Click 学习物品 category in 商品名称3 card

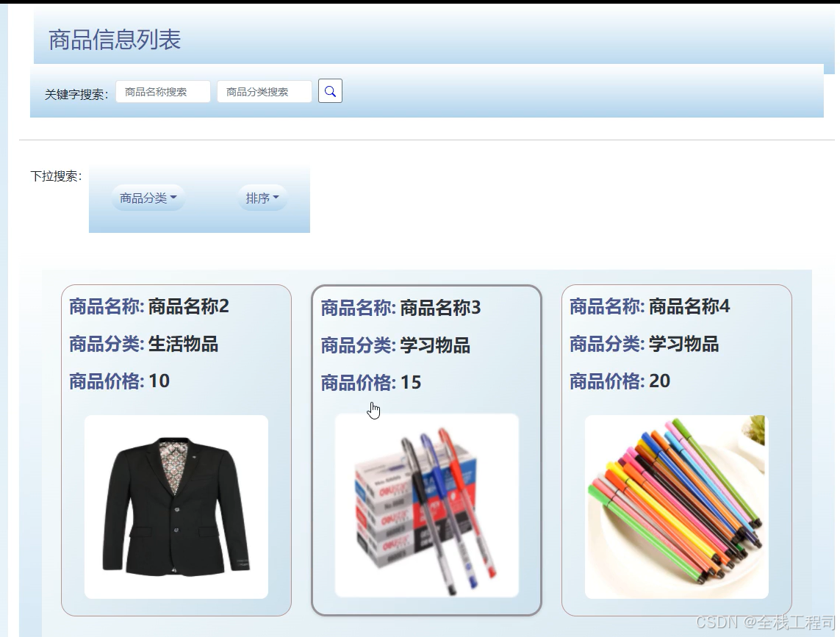pyautogui.click(x=435, y=345)
